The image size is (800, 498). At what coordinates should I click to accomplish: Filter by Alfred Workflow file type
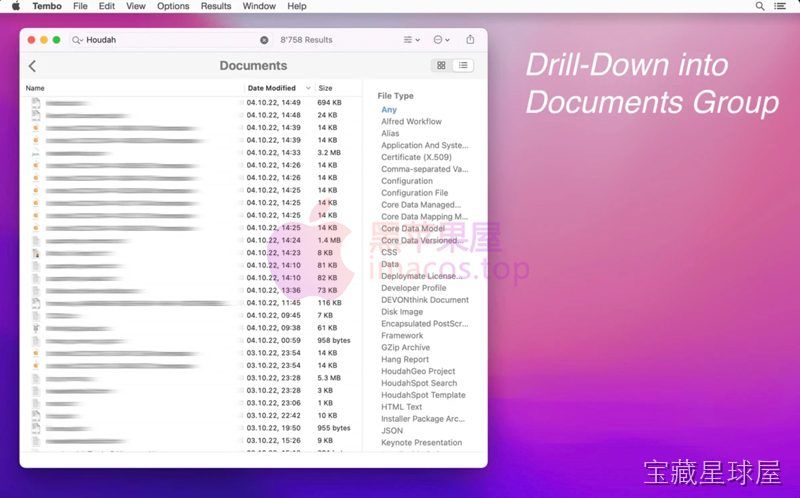[x=411, y=121]
